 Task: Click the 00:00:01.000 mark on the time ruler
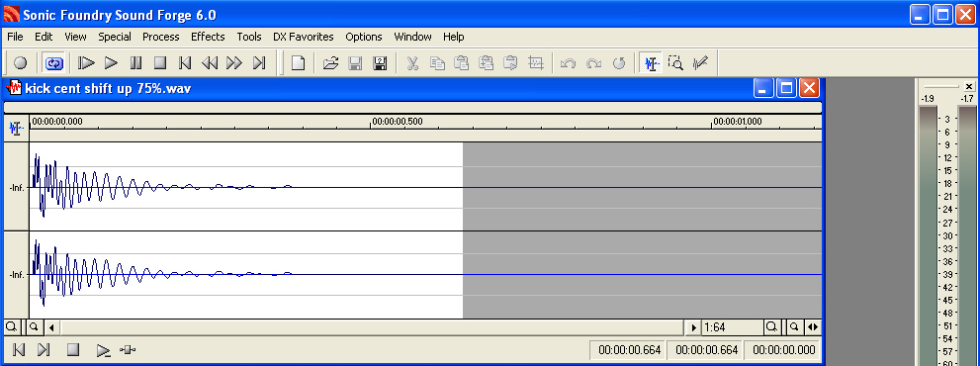click(x=738, y=122)
